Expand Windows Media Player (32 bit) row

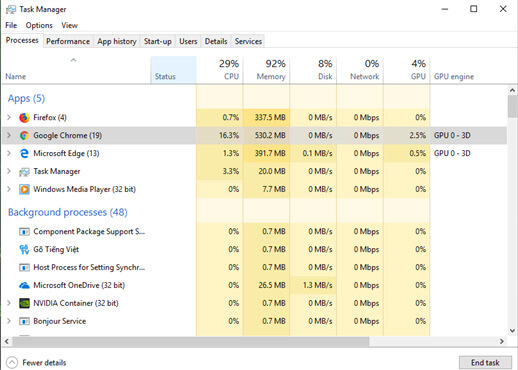point(9,189)
